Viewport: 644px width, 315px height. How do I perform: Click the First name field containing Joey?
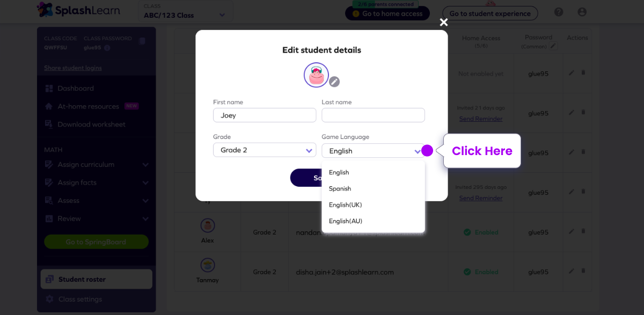(264, 115)
